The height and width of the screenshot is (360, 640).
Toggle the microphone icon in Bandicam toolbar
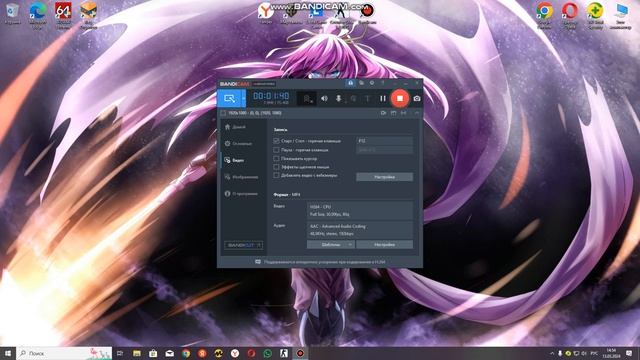pyautogui.click(x=338, y=98)
